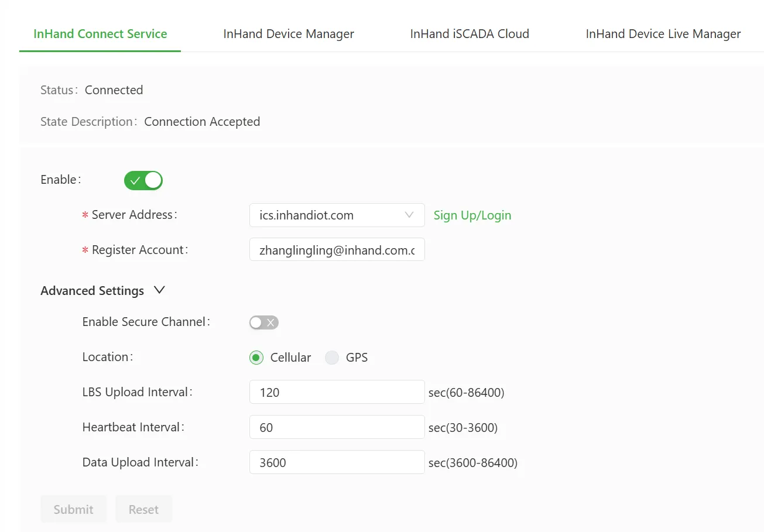Toggle the Enable switch off
The image size is (764, 532).
pyautogui.click(x=143, y=180)
